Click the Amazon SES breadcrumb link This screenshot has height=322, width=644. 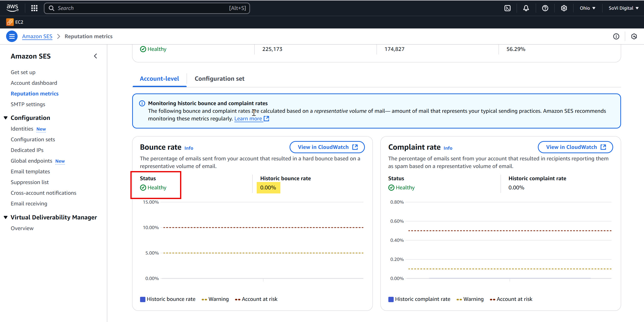37,36
